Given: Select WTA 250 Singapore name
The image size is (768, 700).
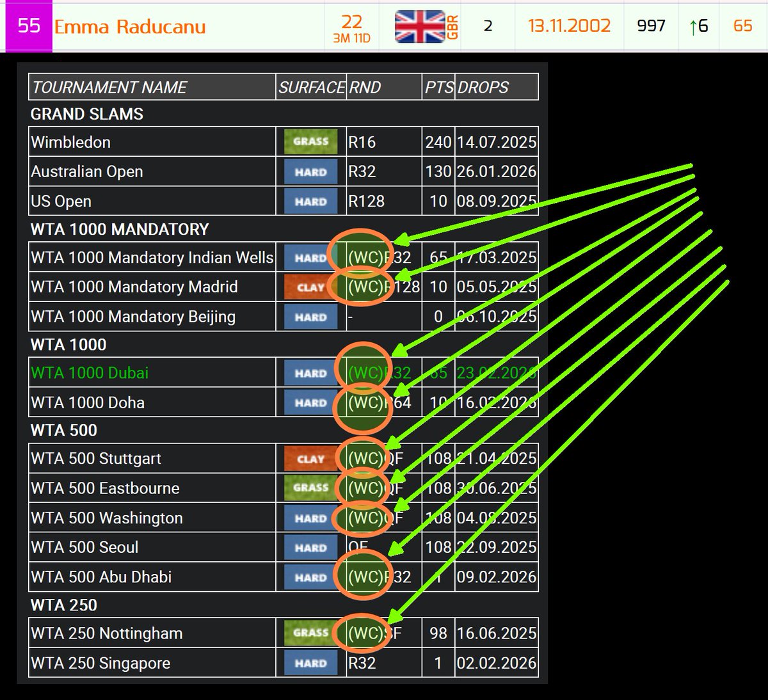Looking at the screenshot, I should (x=100, y=663).
